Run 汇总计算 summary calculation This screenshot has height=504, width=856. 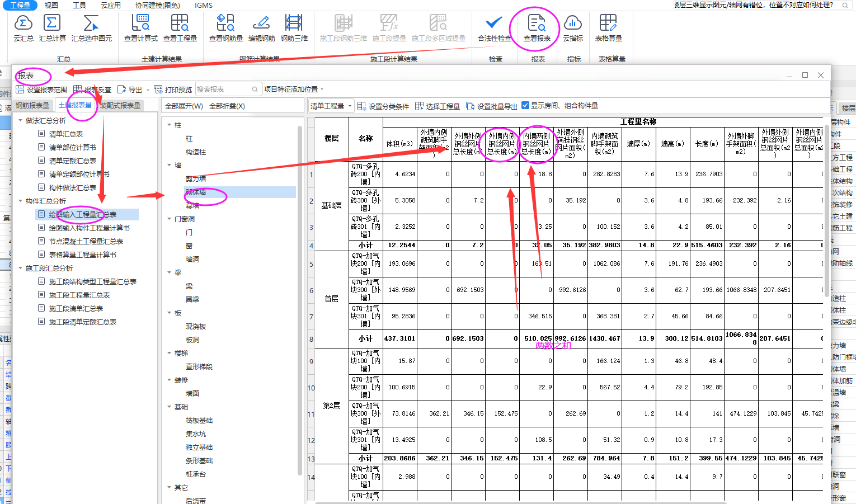coord(52,28)
